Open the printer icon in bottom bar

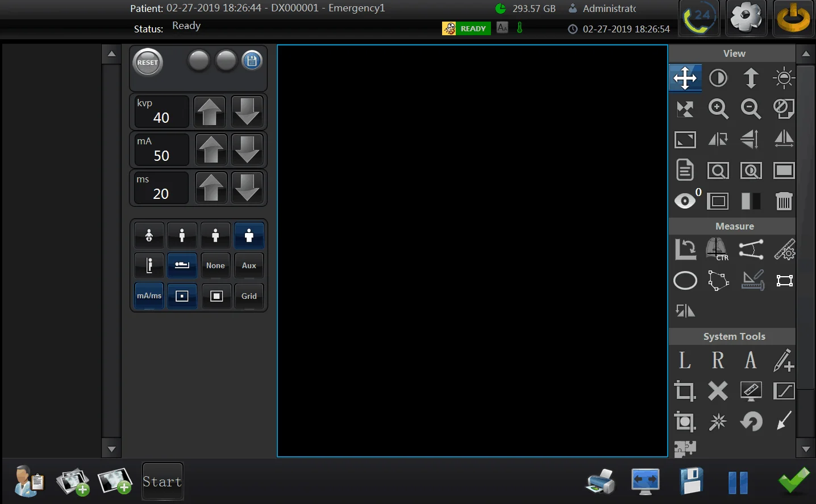601,481
